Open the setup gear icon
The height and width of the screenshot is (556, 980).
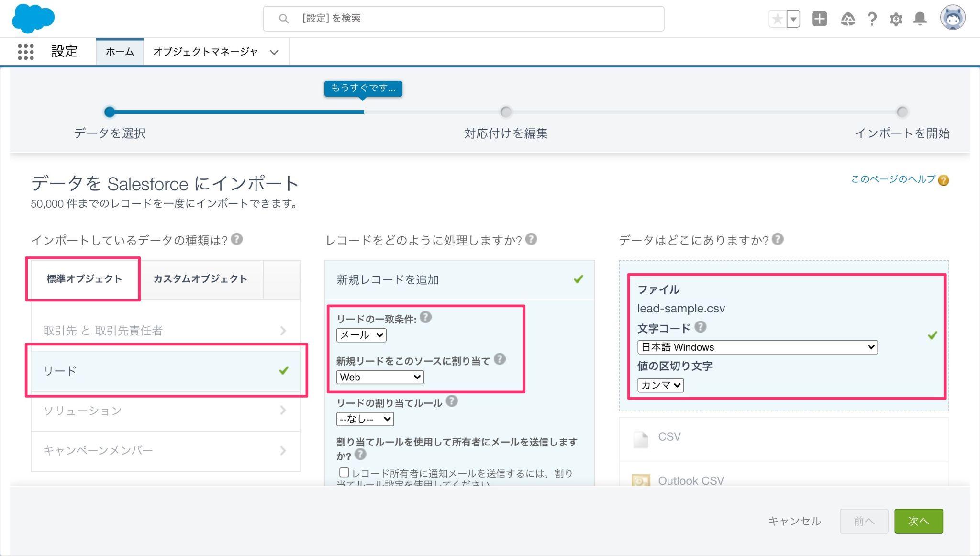[896, 19]
